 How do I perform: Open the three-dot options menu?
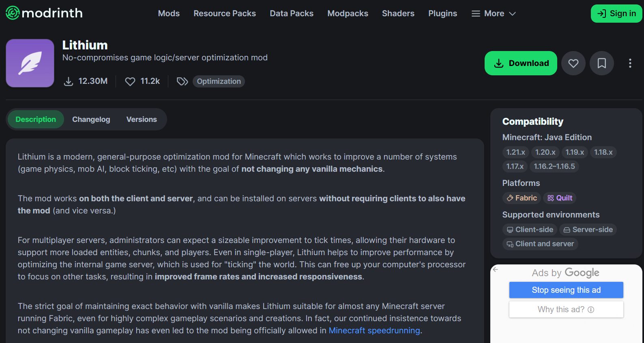(x=630, y=63)
